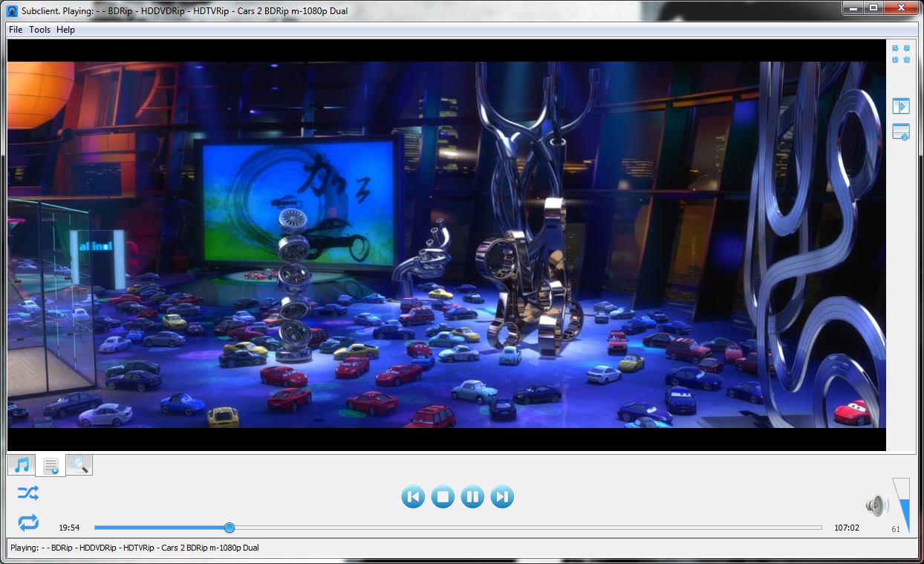The width and height of the screenshot is (924, 564).
Task: Click the Cars 2 video display area
Action: click(446, 245)
